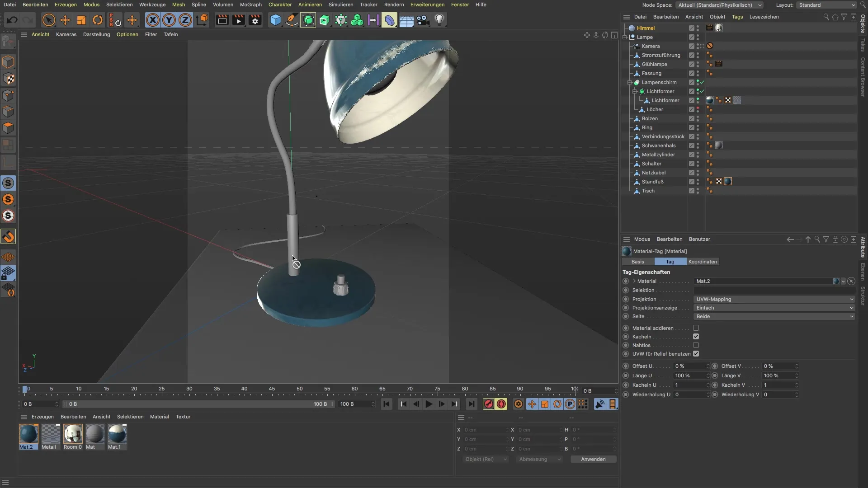Go to the start of animation
This screenshot has height=488, width=868.
click(x=386, y=404)
